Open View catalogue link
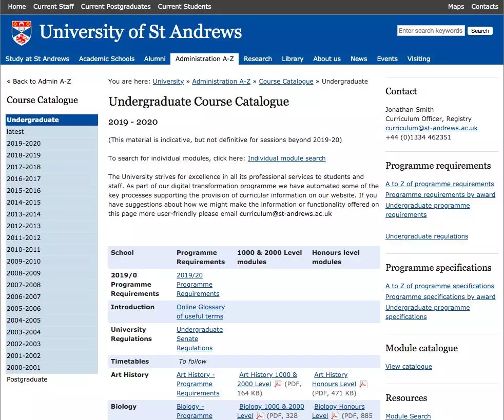Image resolution: width=504 pixels, height=420 pixels. pyautogui.click(x=409, y=366)
